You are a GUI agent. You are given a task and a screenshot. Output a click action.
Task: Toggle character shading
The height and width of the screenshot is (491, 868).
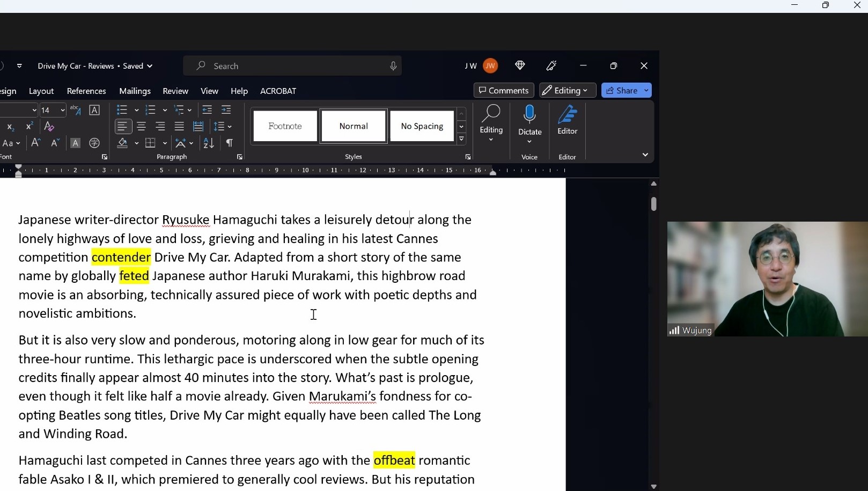(75, 143)
